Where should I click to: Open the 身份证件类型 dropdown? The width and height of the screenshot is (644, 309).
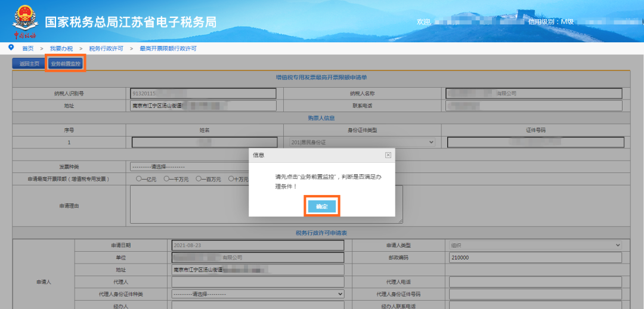tap(362, 142)
